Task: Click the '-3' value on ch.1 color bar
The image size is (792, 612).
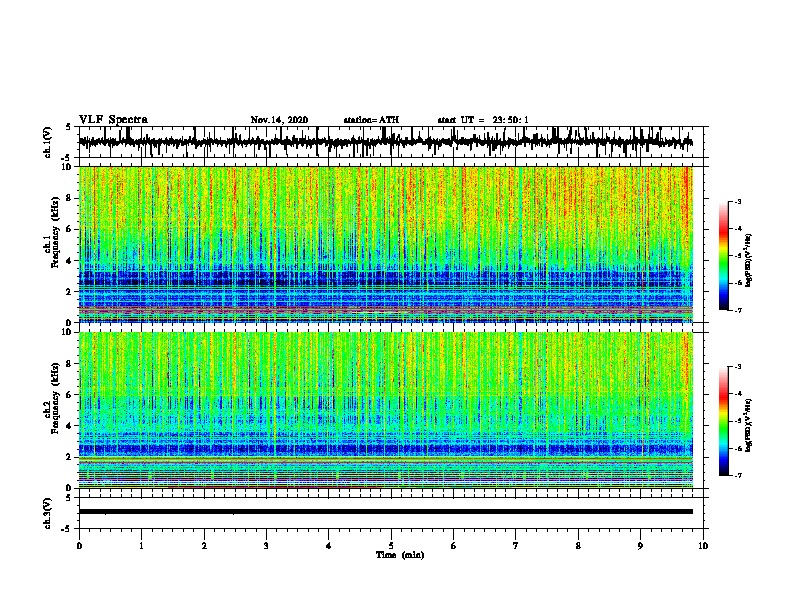Action: pos(738,201)
